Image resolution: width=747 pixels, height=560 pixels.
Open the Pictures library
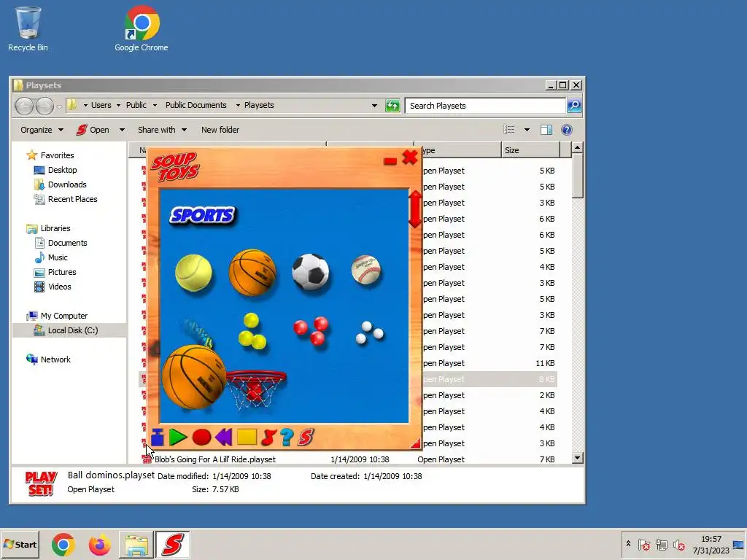click(x=62, y=272)
